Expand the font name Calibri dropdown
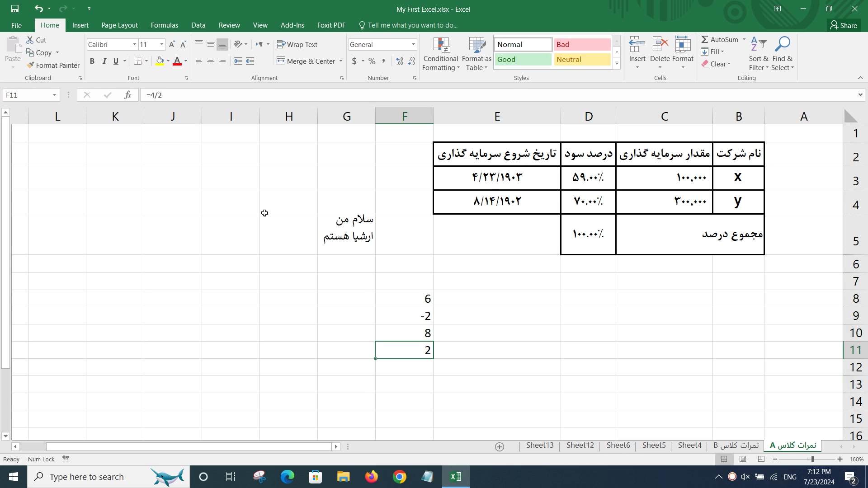The image size is (868, 488). pos(134,44)
